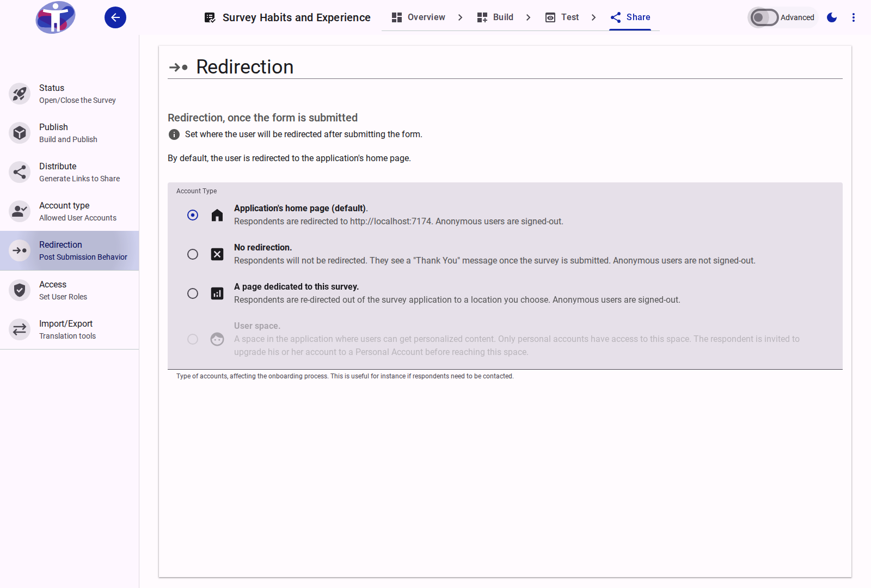
Task: Open the Build tab
Action: point(495,17)
